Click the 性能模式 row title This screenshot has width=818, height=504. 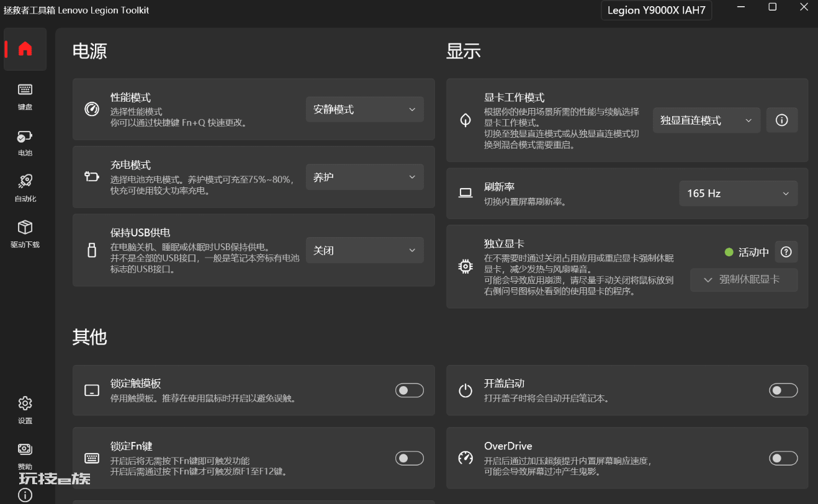click(130, 97)
